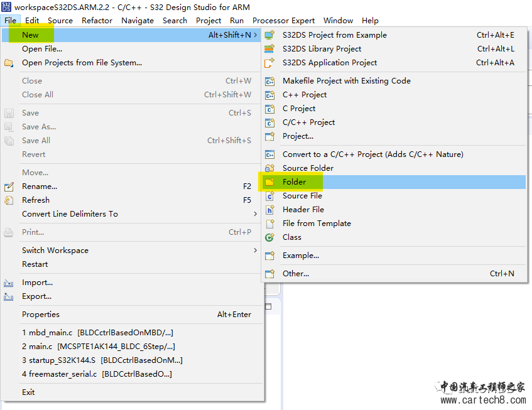The image size is (532, 410).
Task: Select S32DS Library Project entry
Action: click(394, 49)
